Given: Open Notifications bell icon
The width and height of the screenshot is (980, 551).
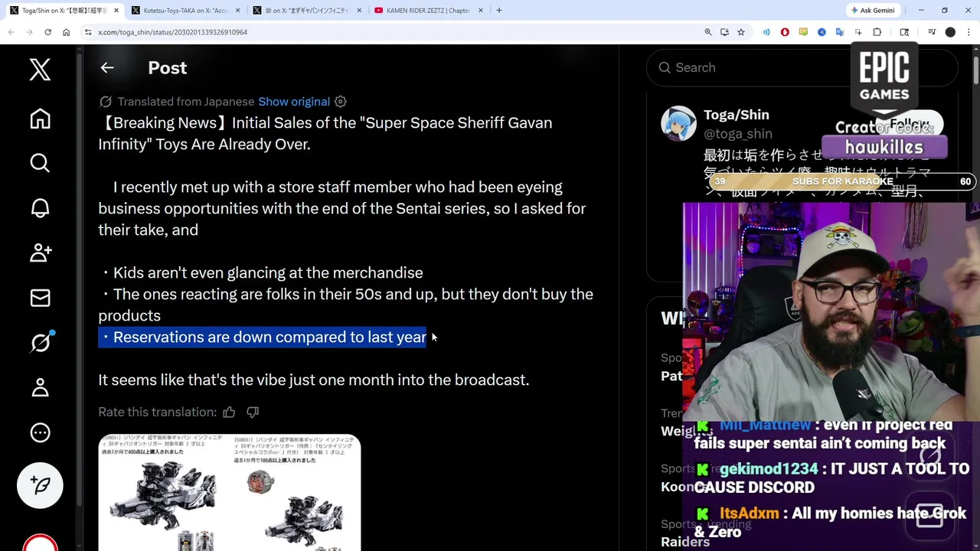Looking at the screenshot, I should pyautogui.click(x=40, y=207).
